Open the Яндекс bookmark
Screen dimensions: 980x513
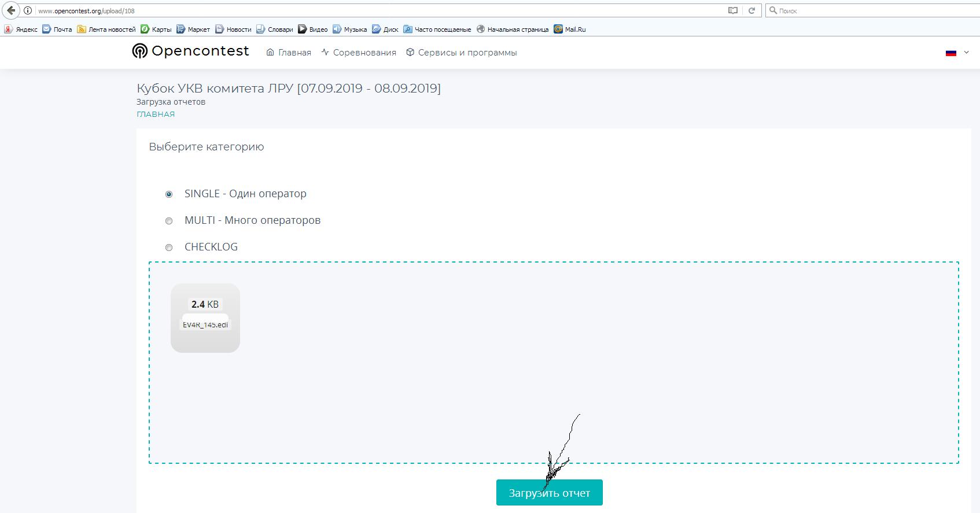[x=21, y=29]
